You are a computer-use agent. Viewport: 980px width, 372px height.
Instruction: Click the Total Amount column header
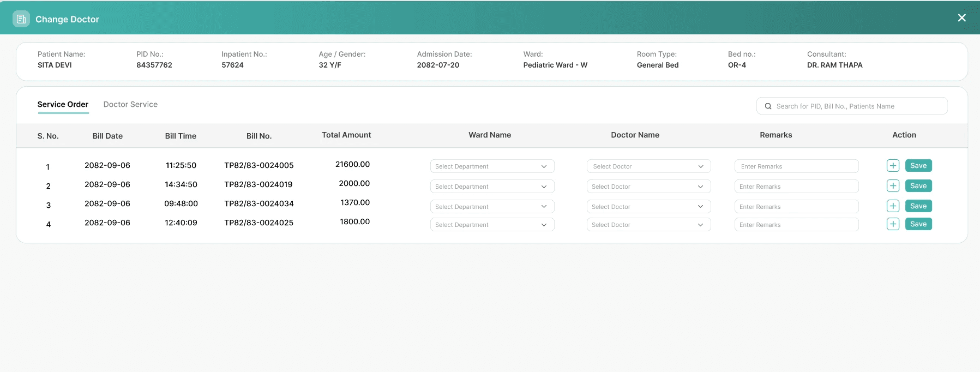pos(346,135)
